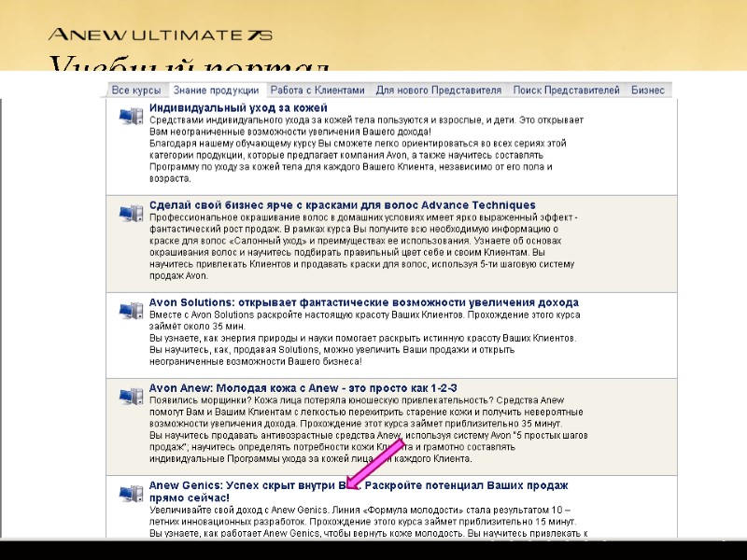This screenshot has height=560, width=747.
Task: Open the Для нового Представителя tab
Action: [438, 90]
